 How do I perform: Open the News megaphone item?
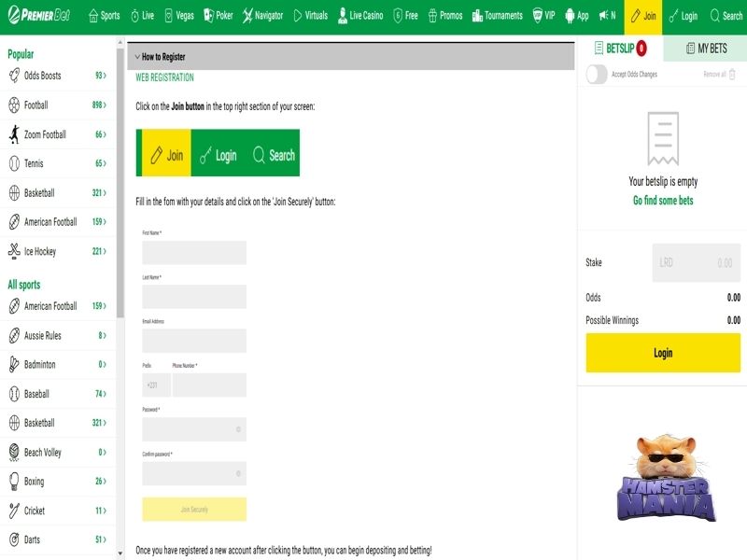[x=607, y=16]
